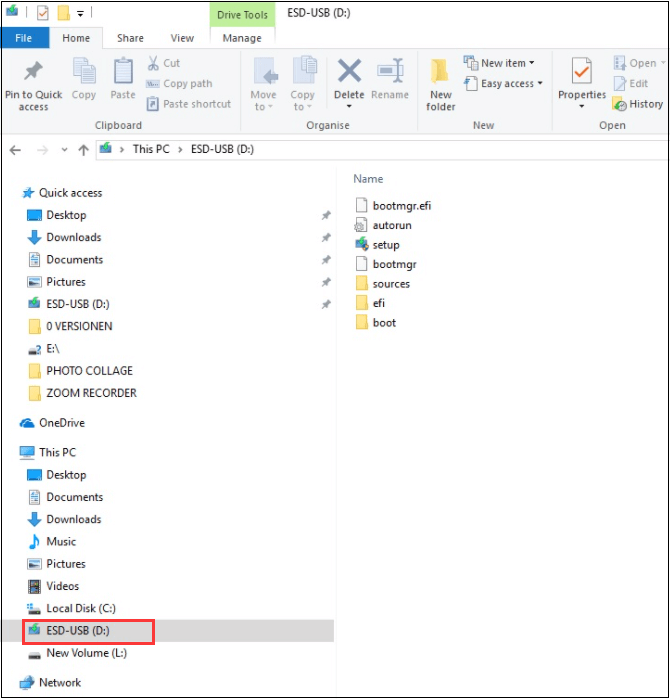Select the boot folder
This screenshot has width=670, height=699.
coord(376,323)
